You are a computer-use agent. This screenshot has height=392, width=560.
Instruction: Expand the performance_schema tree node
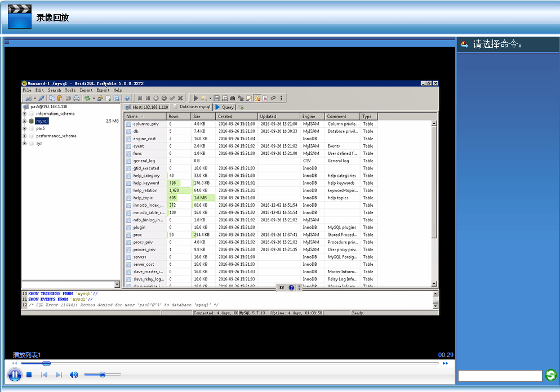pos(25,136)
